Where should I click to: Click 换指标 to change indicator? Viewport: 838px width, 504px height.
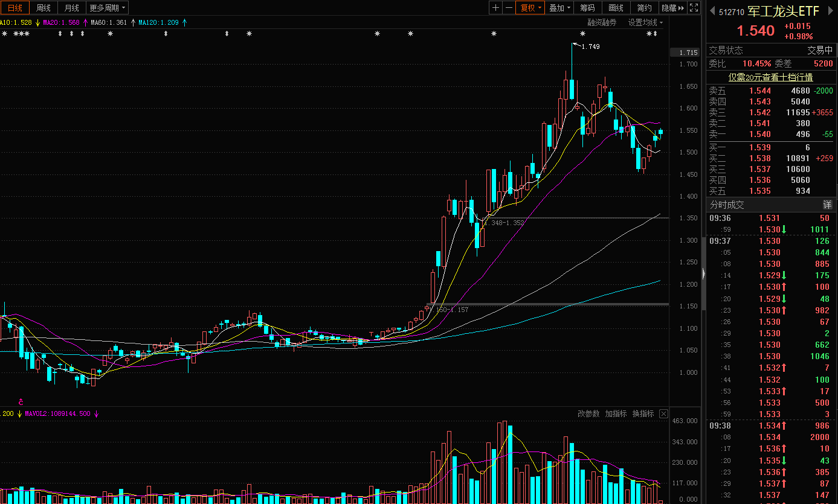(643, 413)
